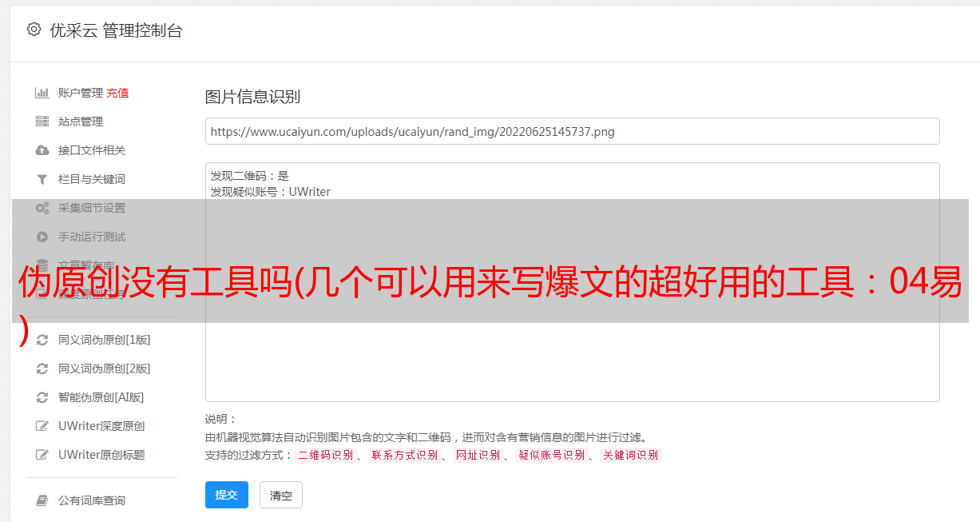The width and height of the screenshot is (980, 522).
Task: Click the book icon beside 公有词库查询
Action: pyautogui.click(x=42, y=500)
